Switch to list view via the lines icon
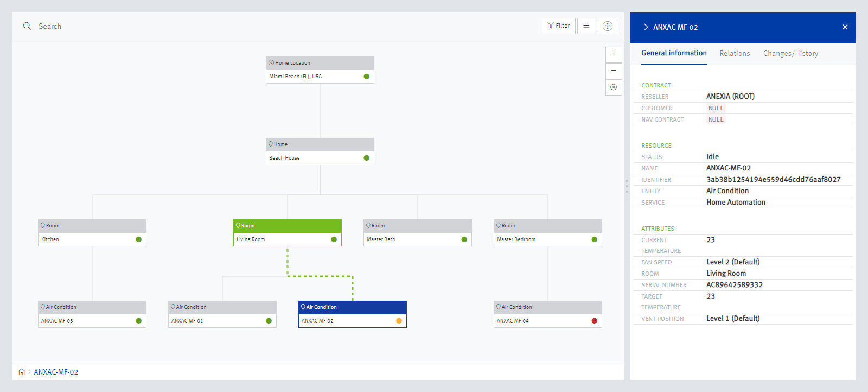Image resolution: width=868 pixels, height=392 pixels. point(586,26)
